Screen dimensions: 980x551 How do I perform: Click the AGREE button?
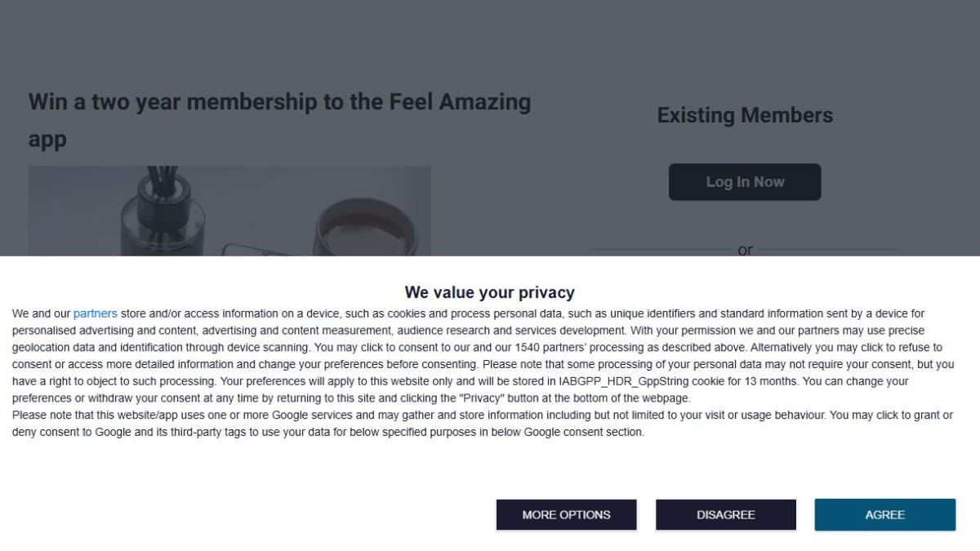point(884,515)
